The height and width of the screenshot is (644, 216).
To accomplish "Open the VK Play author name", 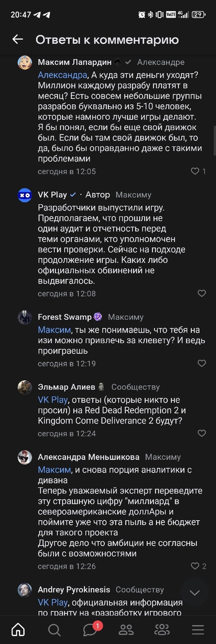I will [52, 195].
